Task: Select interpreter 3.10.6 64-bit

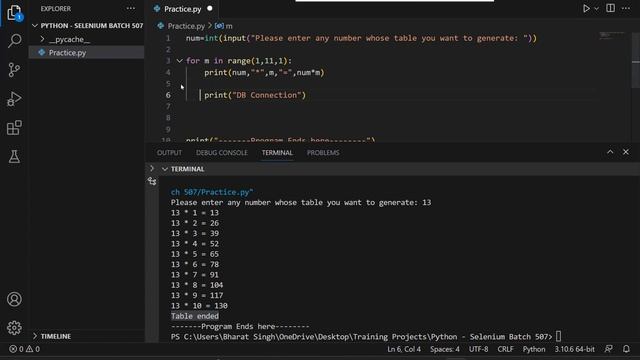Action: (574, 349)
